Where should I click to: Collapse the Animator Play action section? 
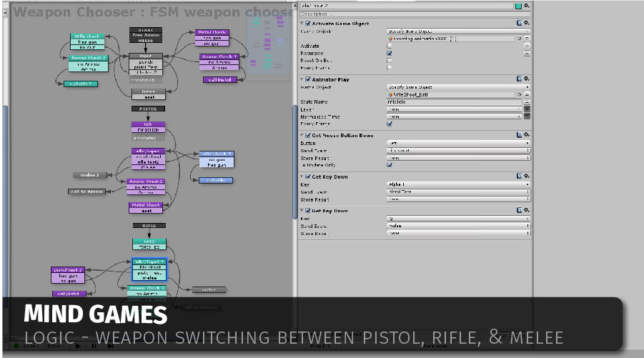(302, 79)
